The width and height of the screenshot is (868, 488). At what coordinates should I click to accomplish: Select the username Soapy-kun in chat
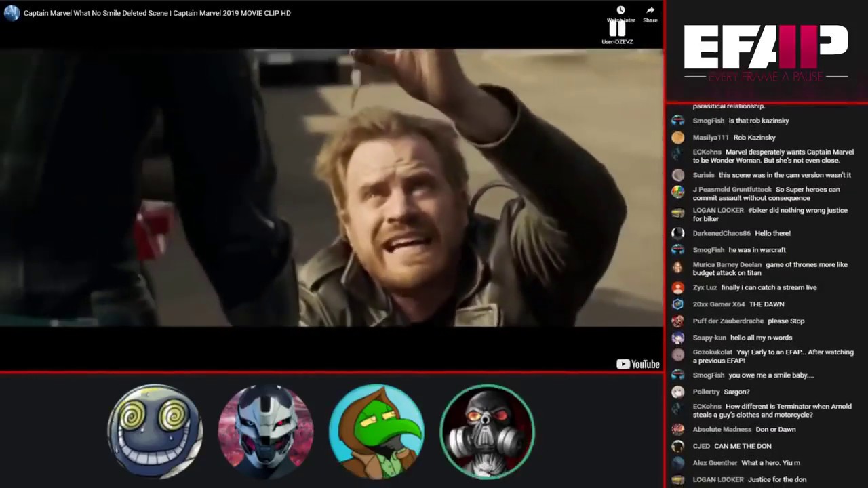point(709,338)
